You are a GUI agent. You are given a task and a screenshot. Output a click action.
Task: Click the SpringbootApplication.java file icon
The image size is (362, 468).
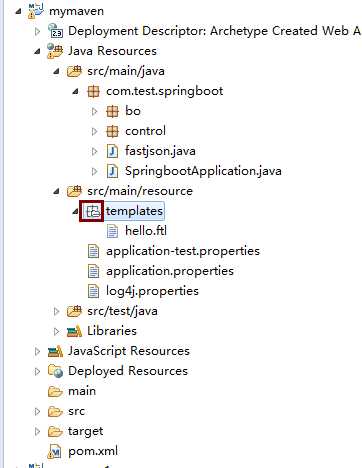(x=112, y=171)
